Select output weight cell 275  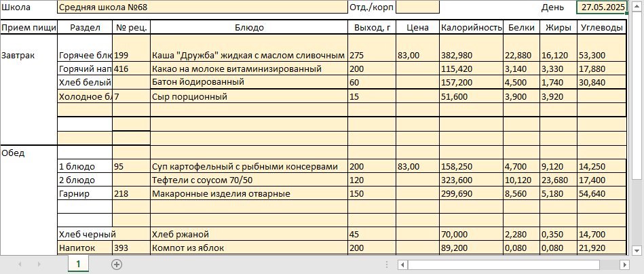372,48
